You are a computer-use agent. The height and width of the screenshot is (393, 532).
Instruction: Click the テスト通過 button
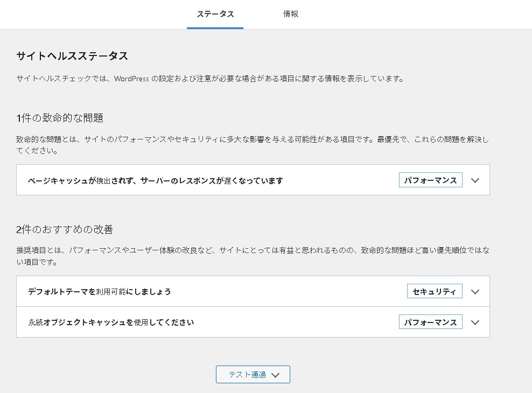(253, 375)
